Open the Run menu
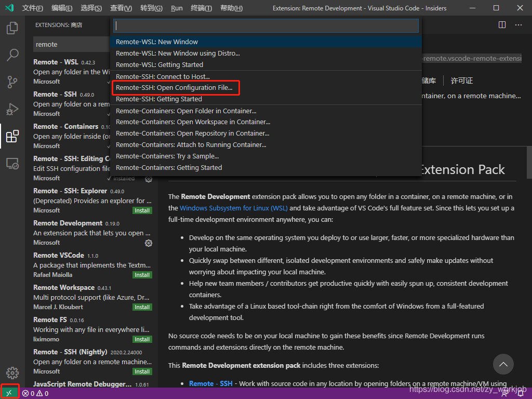 point(177,8)
